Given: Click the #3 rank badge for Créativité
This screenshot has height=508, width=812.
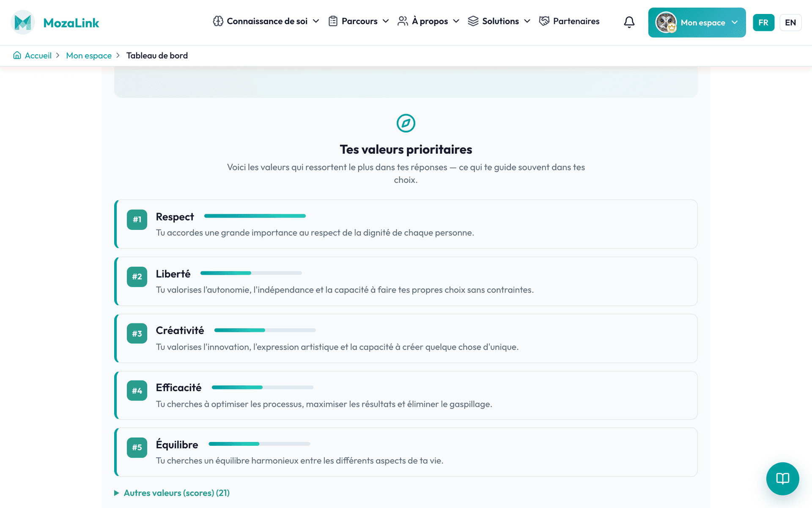Looking at the screenshot, I should (x=137, y=334).
